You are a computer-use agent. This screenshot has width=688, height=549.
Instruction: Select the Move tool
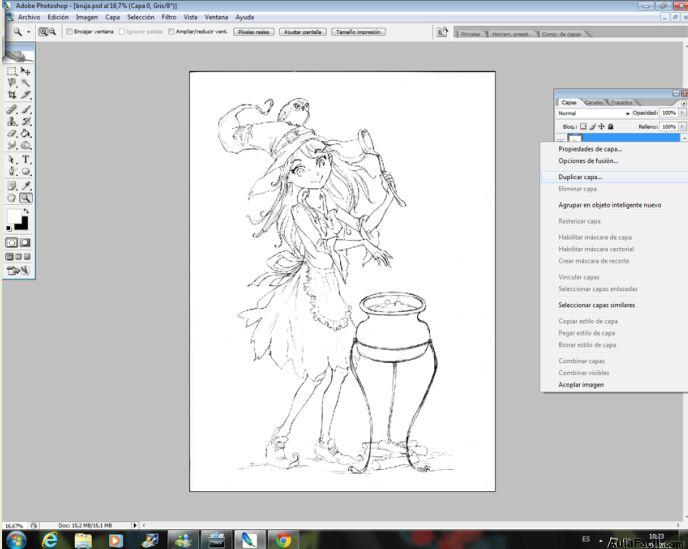tap(25, 71)
